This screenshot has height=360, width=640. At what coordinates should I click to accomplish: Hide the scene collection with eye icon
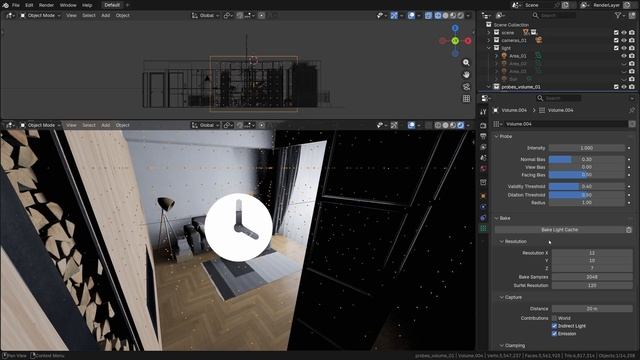[x=624, y=33]
